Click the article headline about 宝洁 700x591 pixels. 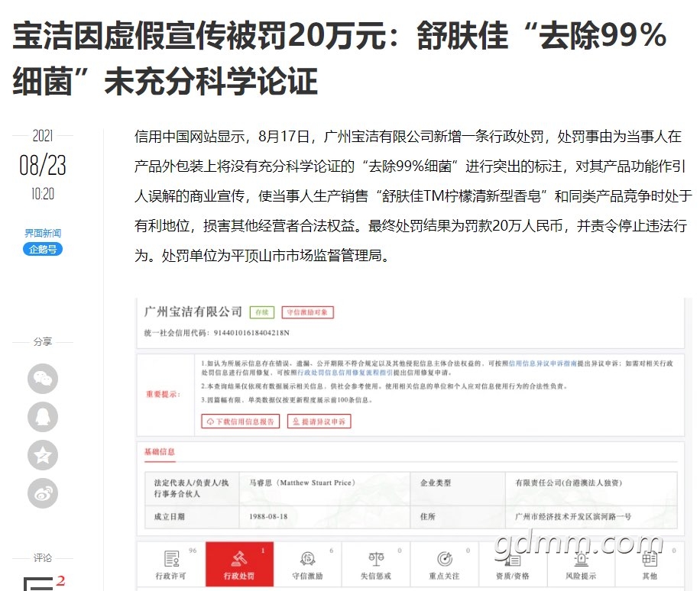pyautogui.click(x=339, y=58)
